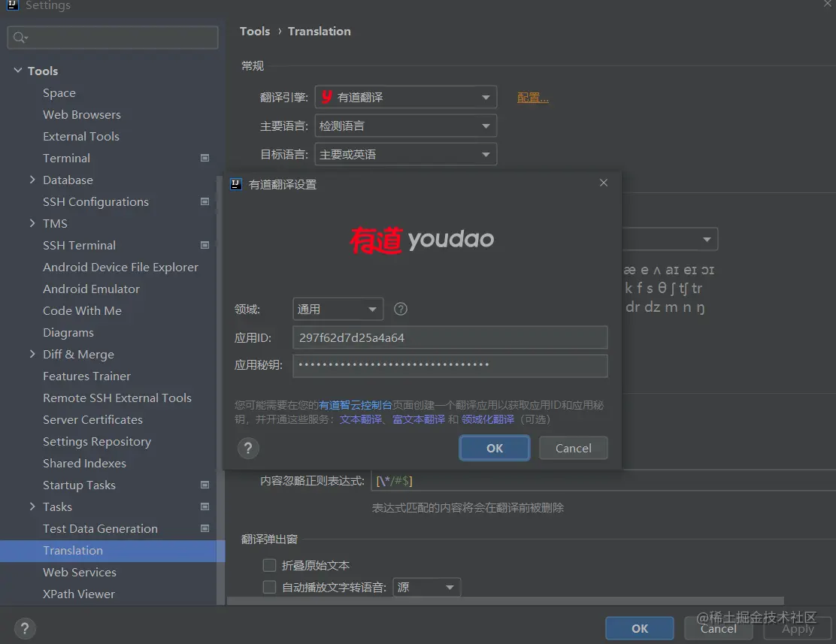836x644 pixels.
Task: Click Cancel in the Youdao settings dialog
Action: tap(573, 449)
